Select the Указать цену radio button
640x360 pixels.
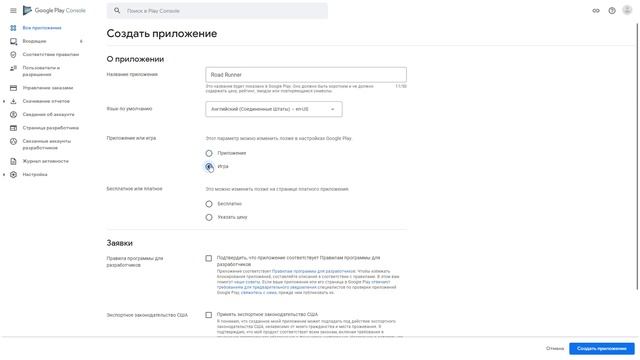click(209, 217)
